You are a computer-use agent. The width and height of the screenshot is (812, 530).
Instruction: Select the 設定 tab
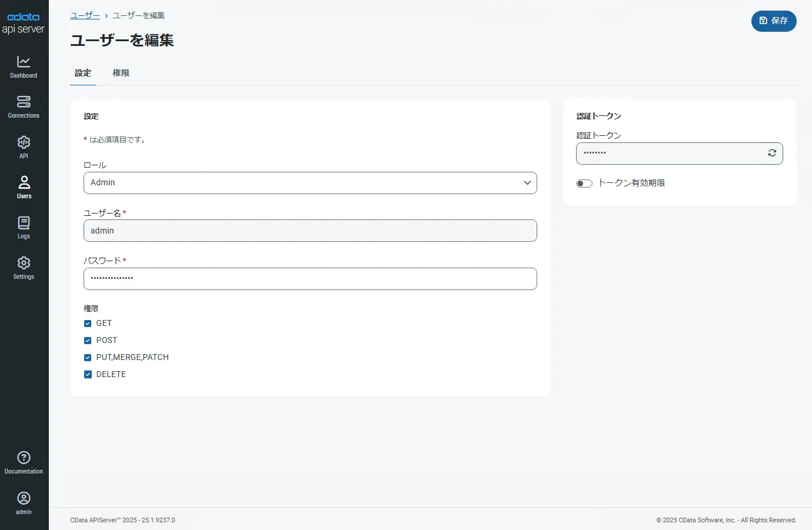click(x=82, y=73)
